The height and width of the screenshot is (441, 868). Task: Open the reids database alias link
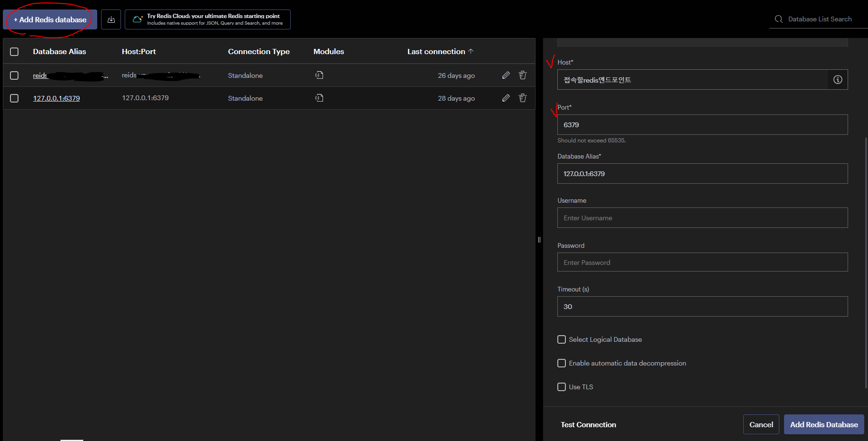point(70,75)
